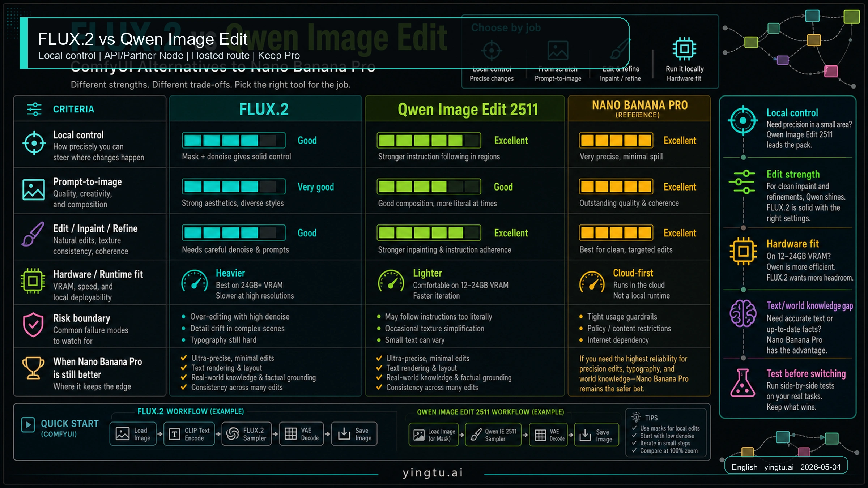The height and width of the screenshot is (488, 868).
Task: Click FLUX.2 column checkmark for Text rendering & layout
Action: [184, 368]
